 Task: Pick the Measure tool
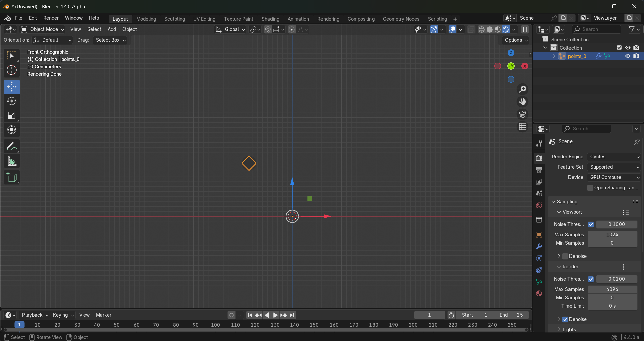pos(12,161)
